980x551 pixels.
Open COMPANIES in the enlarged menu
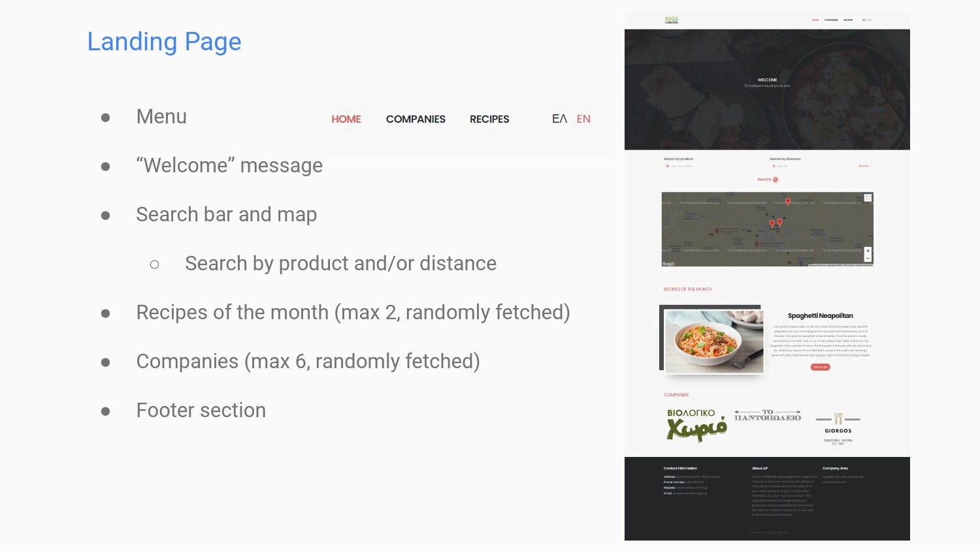[416, 119]
